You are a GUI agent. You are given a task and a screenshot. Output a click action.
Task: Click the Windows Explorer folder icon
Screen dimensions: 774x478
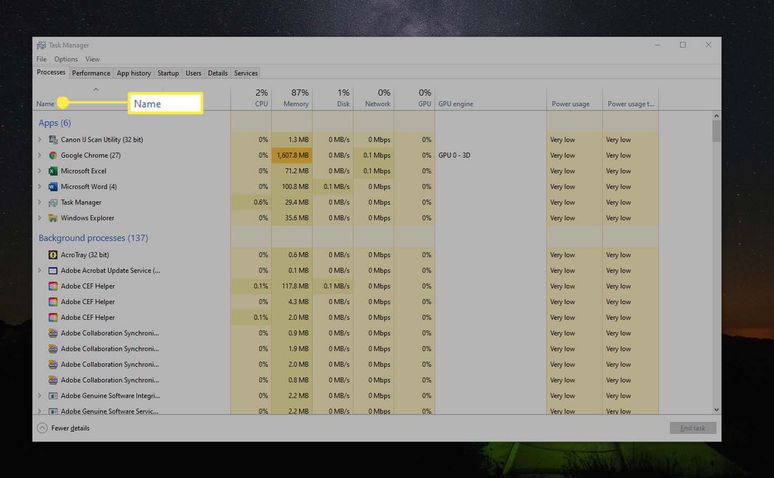click(53, 218)
